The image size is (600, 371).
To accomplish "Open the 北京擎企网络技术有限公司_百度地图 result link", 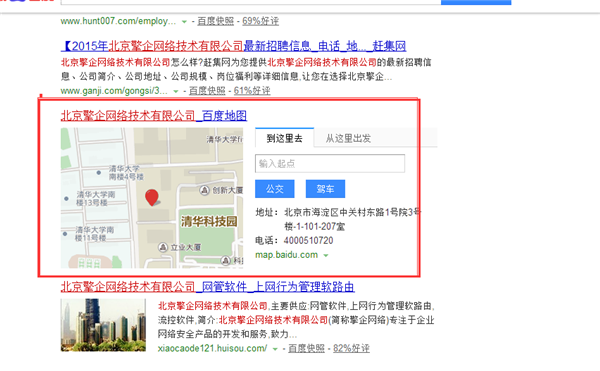I will pos(154,116).
